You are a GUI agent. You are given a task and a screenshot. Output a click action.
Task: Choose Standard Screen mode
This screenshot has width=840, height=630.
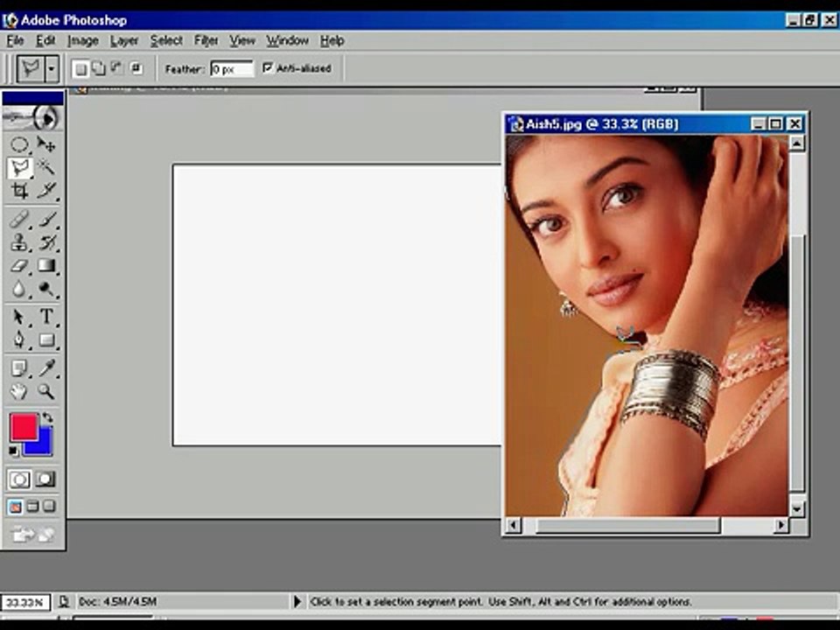pyautogui.click(x=15, y=507)
